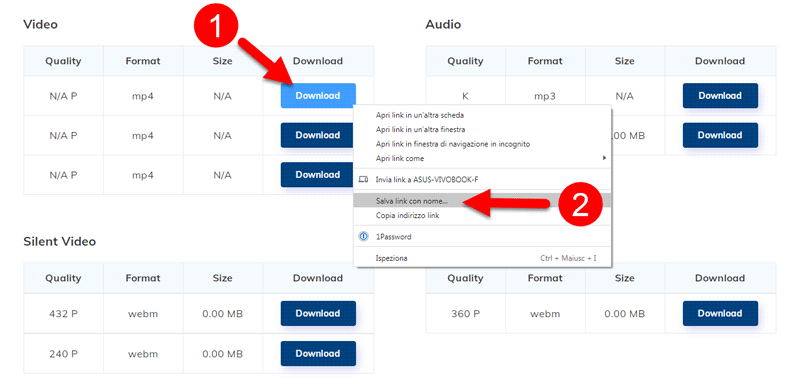
Task: Click Download in the third Video row
Action: tap(317, 175)
